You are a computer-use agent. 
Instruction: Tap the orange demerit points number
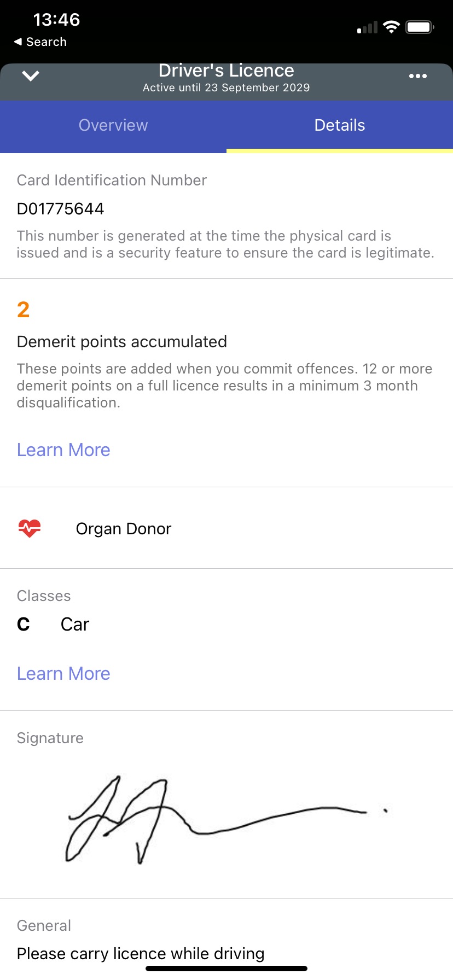[x=24, y=310]
